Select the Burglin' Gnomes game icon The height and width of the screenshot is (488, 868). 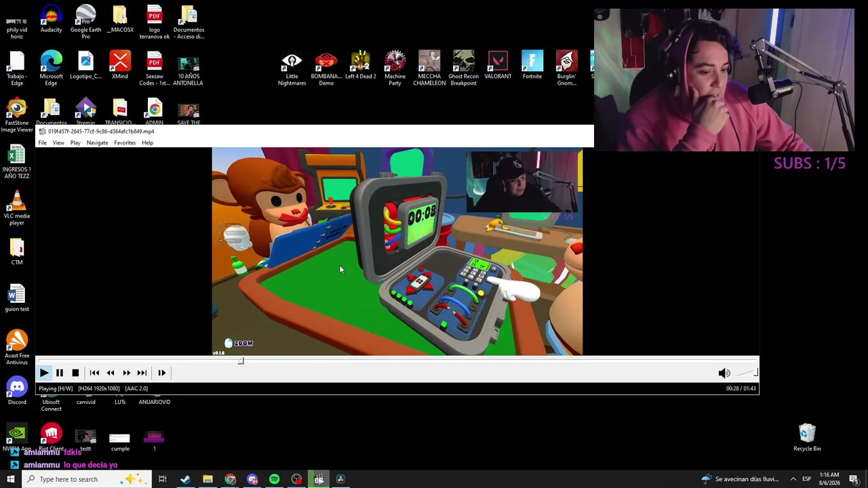[567, 68]
